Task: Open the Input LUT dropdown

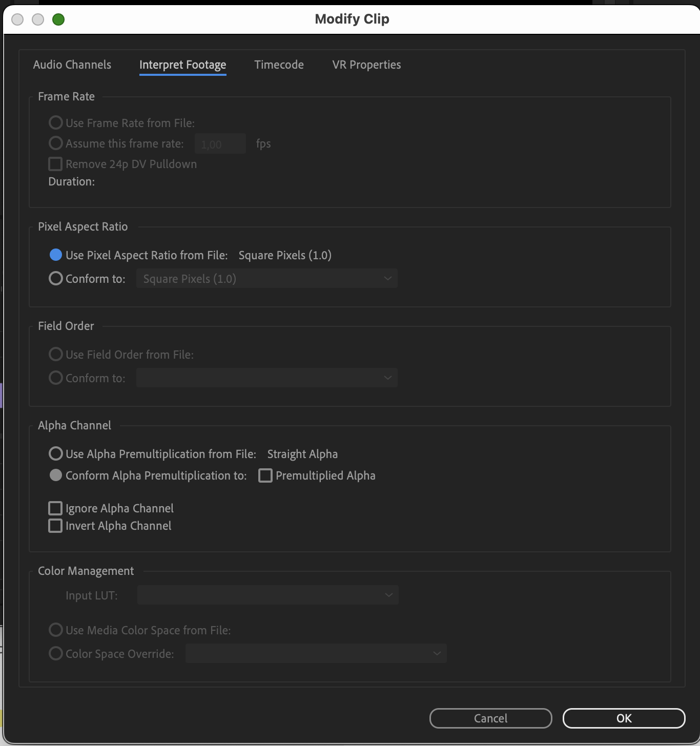Action: click(266, 595)
